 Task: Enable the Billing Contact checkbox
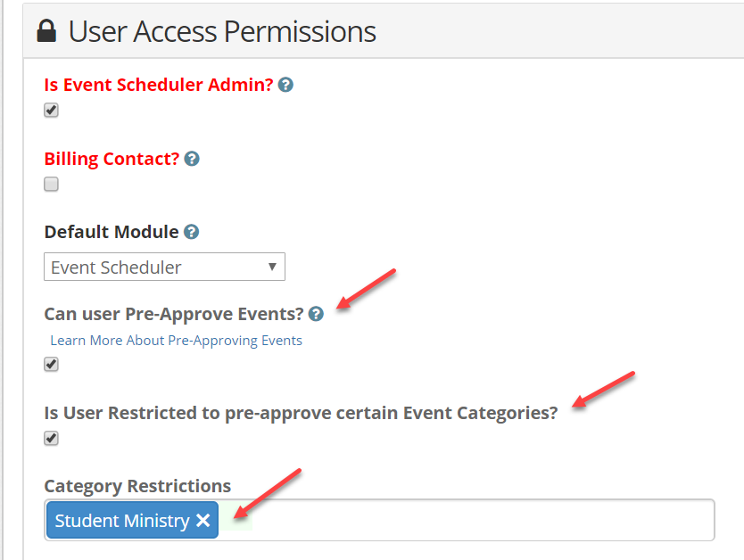point(51,184)
